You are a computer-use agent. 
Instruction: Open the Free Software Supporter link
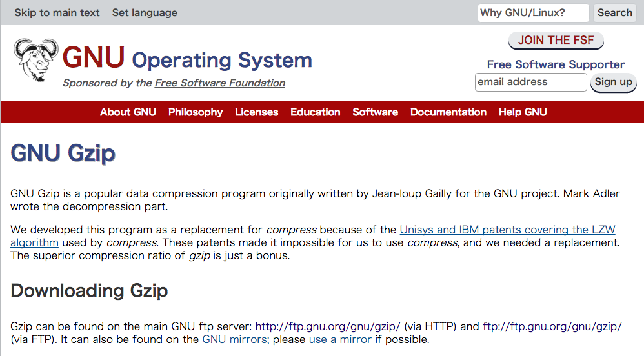(556, 64)
